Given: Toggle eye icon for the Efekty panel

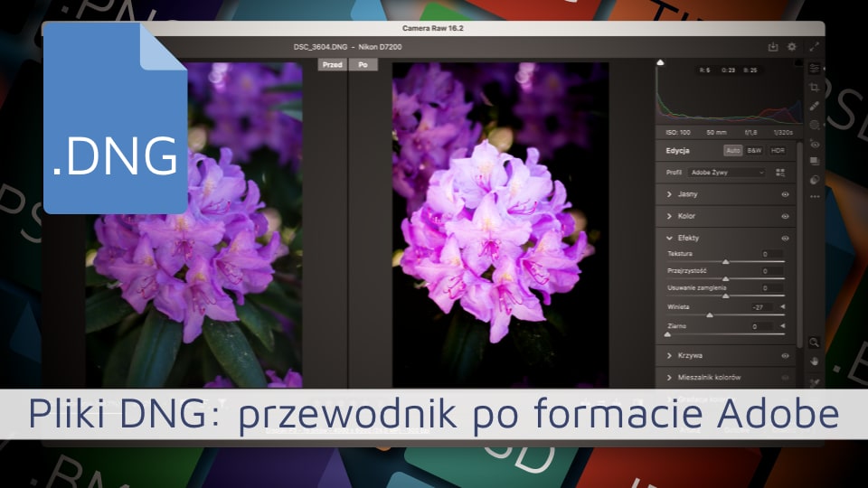Looking at the screenshot, I should (785, 239).
